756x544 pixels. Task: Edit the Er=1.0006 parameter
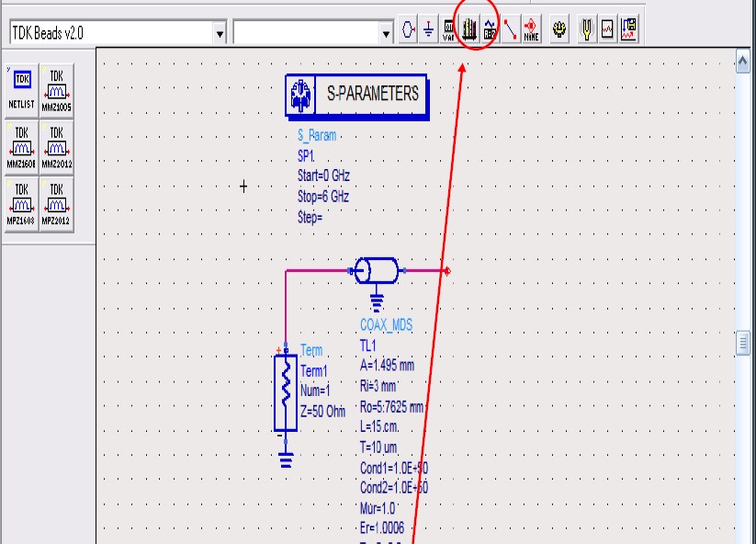(382, 528)
